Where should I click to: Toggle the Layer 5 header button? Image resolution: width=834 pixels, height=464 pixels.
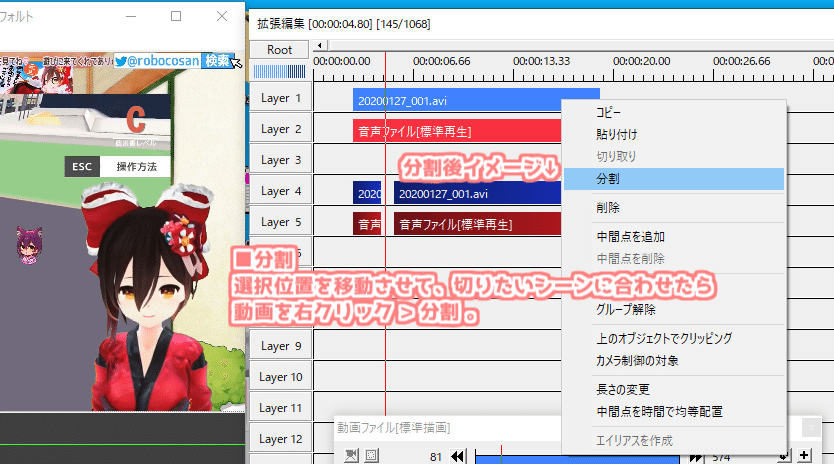click(x=281, y=222)
